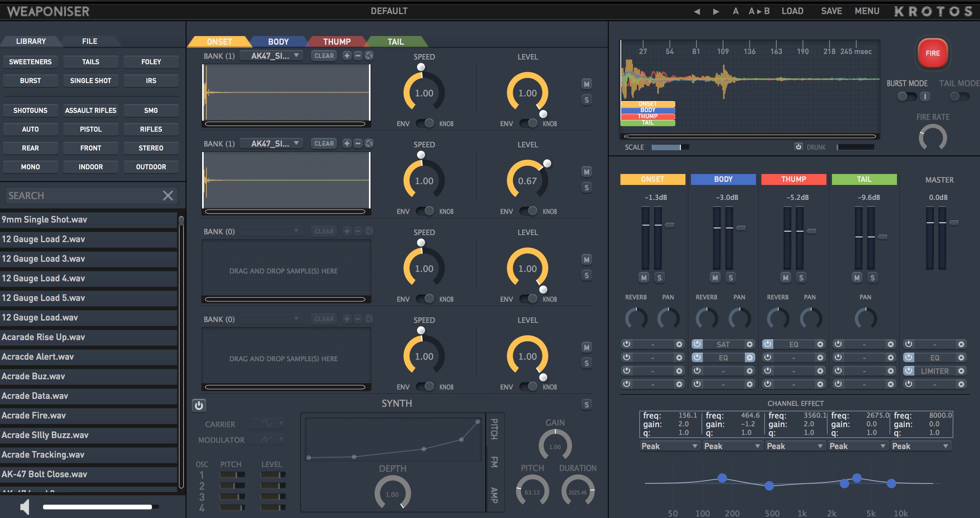Toggle first bank SPEED ENV/KNOB switch

click(425, 123)
